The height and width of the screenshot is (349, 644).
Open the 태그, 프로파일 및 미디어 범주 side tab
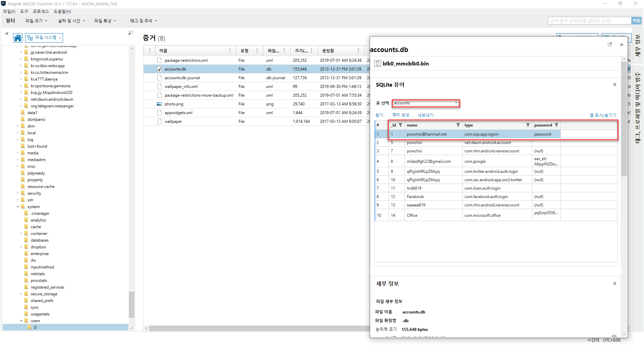[638, 108]
